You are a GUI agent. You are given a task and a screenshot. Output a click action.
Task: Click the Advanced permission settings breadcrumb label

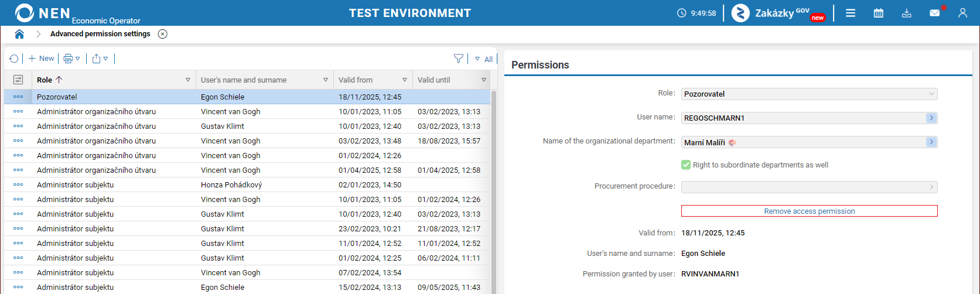coord(100,34)
